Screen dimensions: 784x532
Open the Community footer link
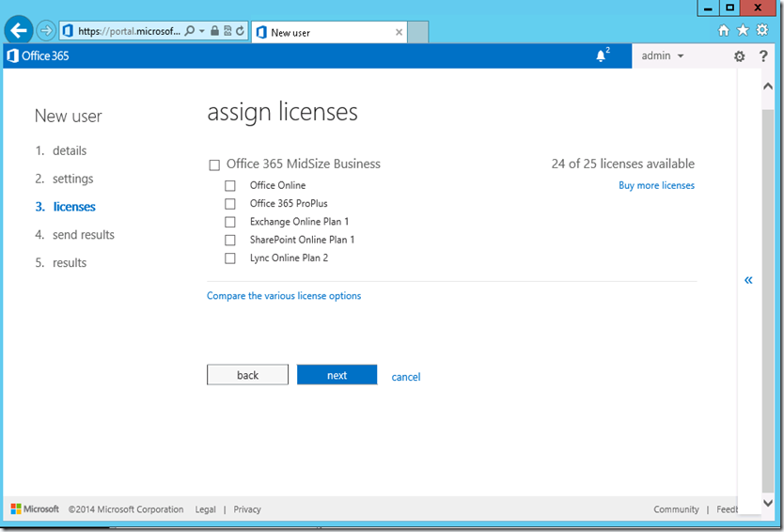click(x=676, y=509)
